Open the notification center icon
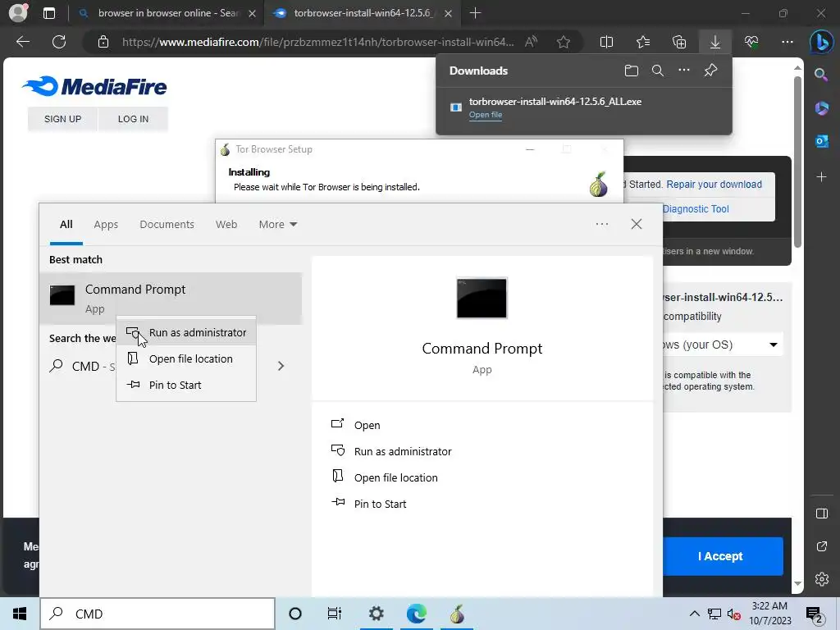This screenshot has width=840, height=630. click(814, 614)
